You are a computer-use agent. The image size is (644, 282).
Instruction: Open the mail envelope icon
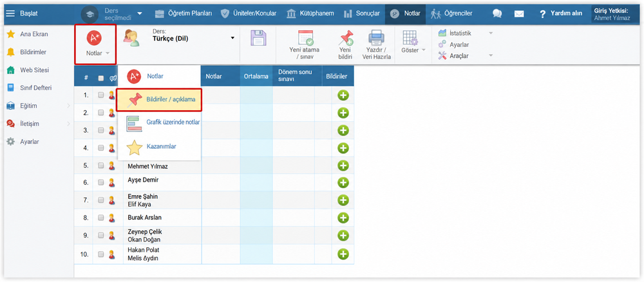point(519,14)
